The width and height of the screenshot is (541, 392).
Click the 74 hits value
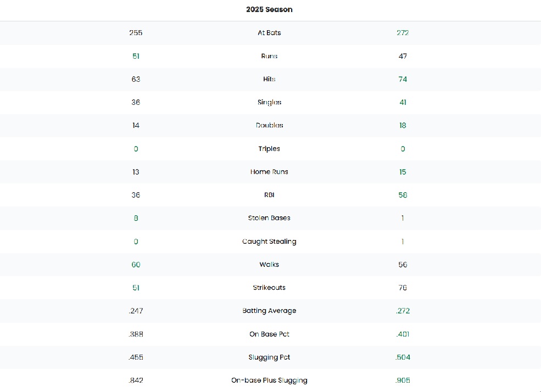pyautogui.click(x=403, y=79)
